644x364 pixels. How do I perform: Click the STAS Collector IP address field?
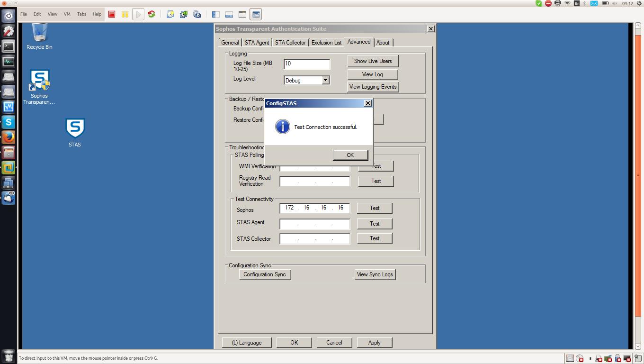(315, 238)
